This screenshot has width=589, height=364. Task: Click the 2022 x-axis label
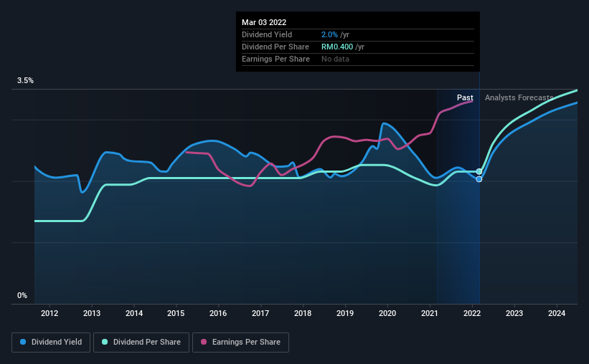coord(472,313)
